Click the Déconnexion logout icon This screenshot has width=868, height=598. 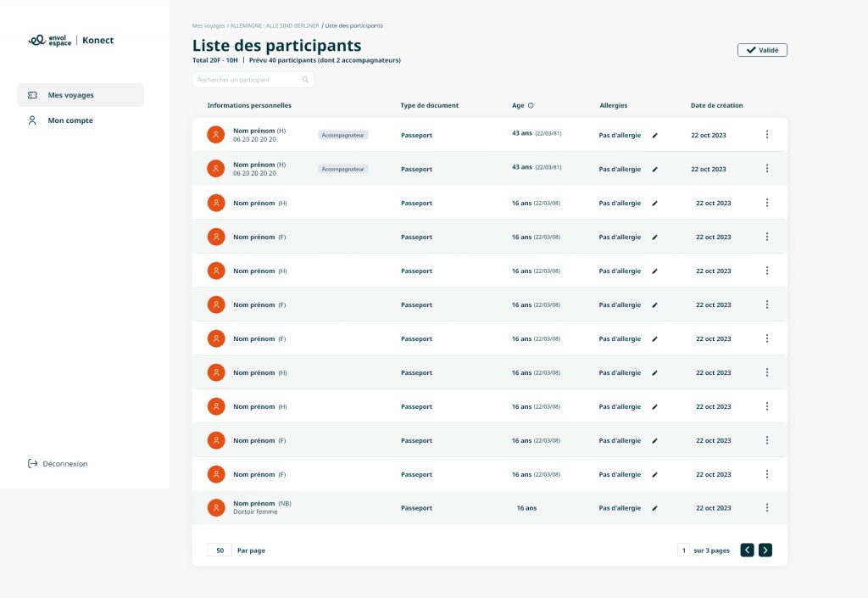tap(32, 463)
